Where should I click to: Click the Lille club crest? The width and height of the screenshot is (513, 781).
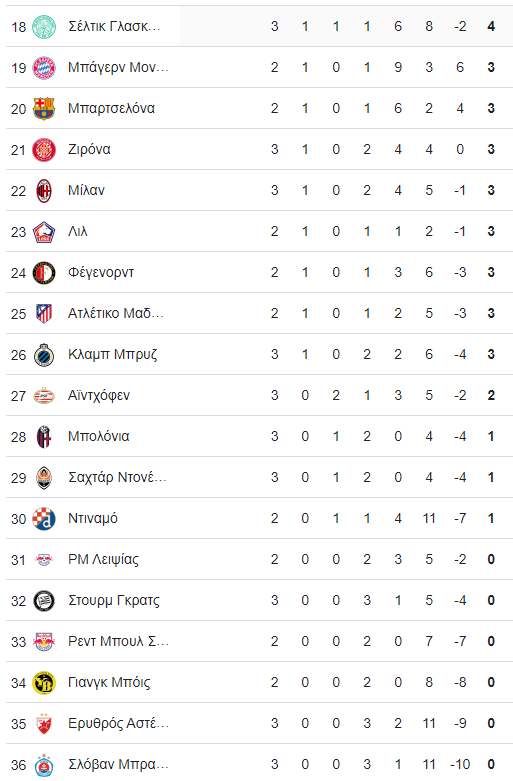44,231
